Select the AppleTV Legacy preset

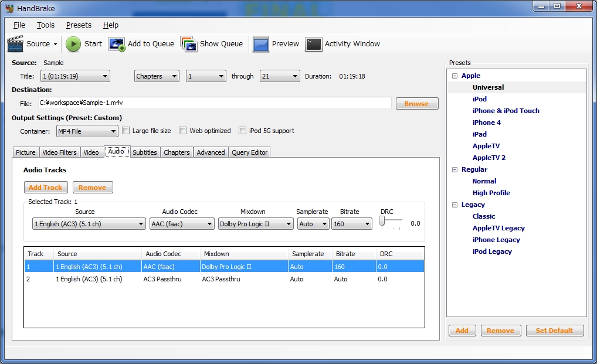click(x=498, y=228)
